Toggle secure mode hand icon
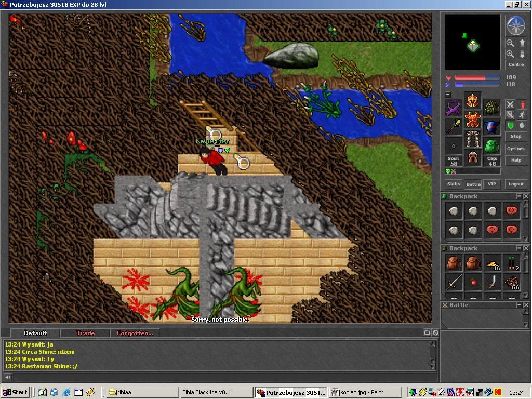532x399 pixels. 522,126
